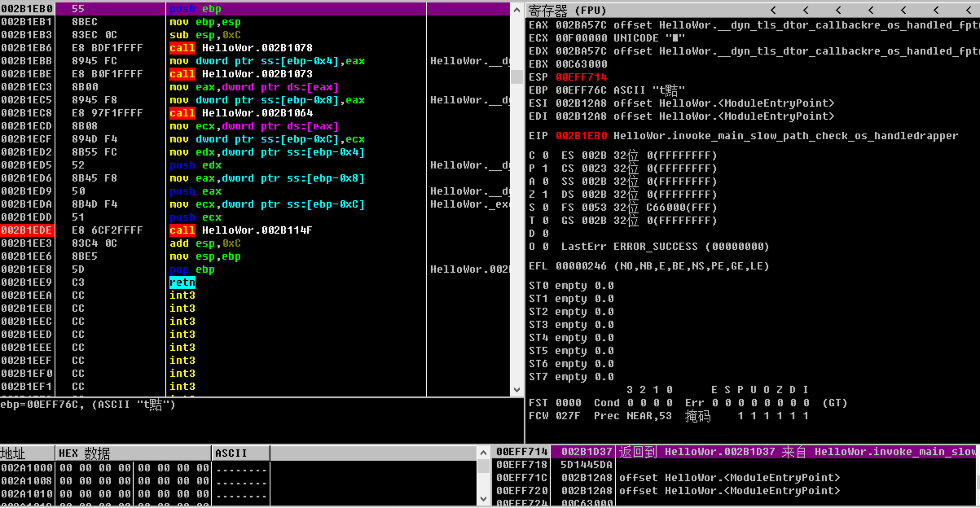Viewport: 980px width, 508px height.
Task: Click the HEX 数据 column header
Action: click(133, 453)
